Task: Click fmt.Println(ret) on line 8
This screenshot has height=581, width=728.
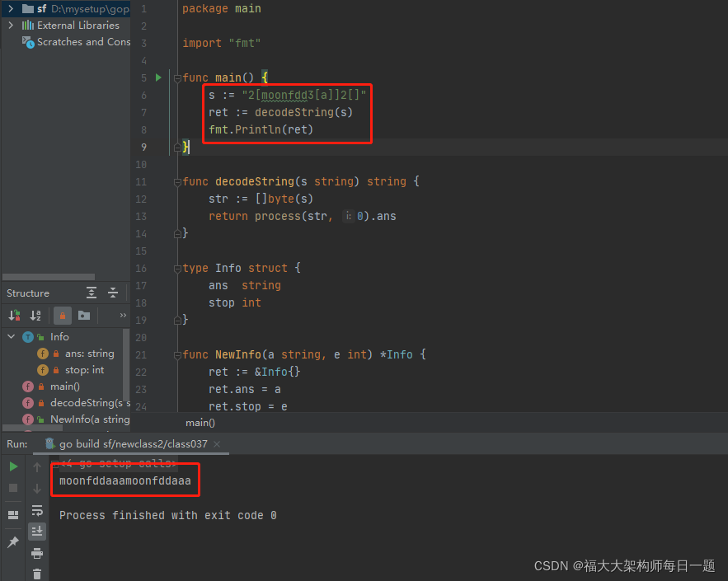Action: pos(261,129)
